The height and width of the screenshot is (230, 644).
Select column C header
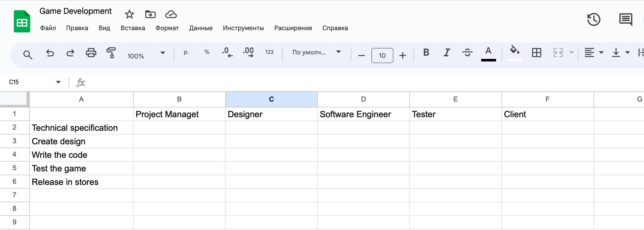pos(271,99)
